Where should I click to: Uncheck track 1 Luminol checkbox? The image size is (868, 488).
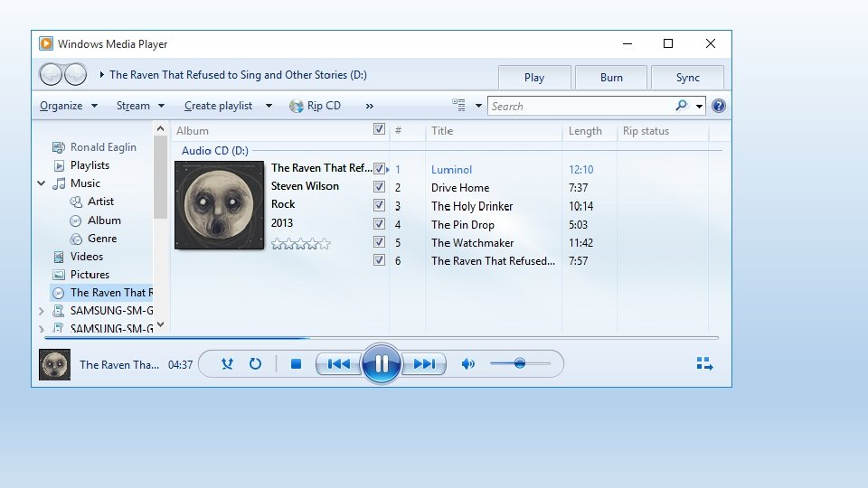coord(379,168)
